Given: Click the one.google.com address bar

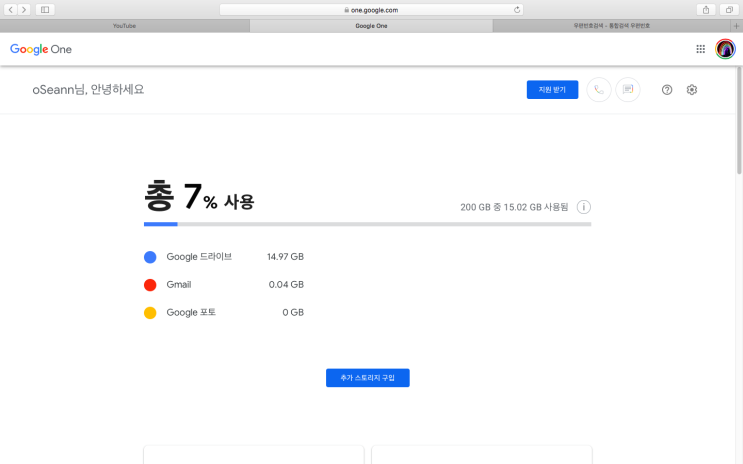Looking at the screenshot, I should [x=371, y=9].
